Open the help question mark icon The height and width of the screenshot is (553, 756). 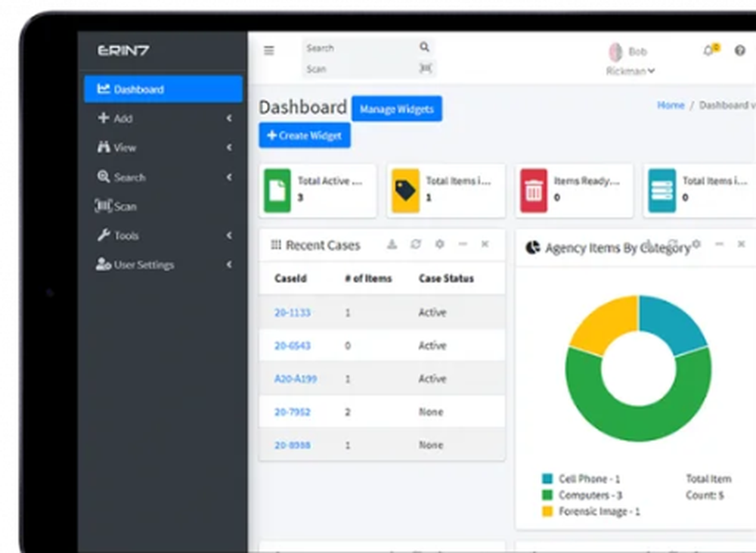pos(739,50)
